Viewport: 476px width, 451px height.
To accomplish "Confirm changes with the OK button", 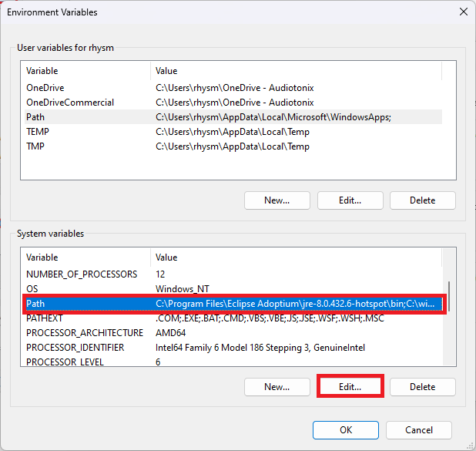I will point(346,430).
